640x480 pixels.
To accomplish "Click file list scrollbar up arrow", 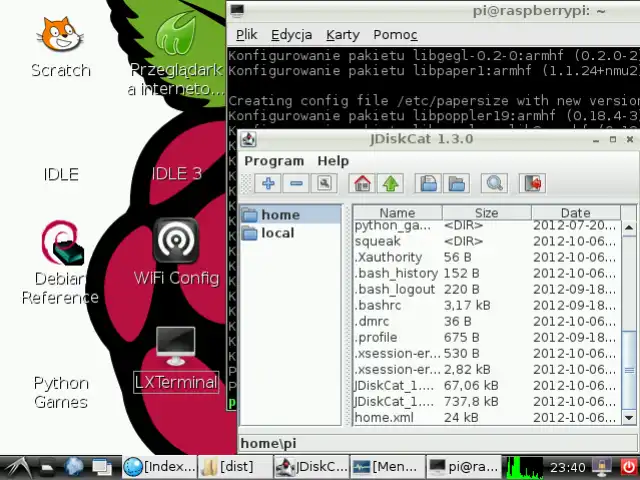I will 629,228.
